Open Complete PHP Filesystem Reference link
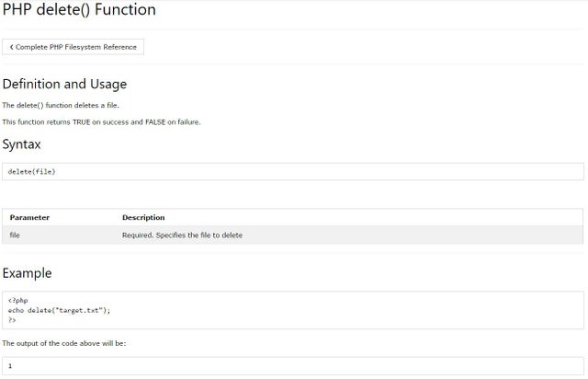 73,47
